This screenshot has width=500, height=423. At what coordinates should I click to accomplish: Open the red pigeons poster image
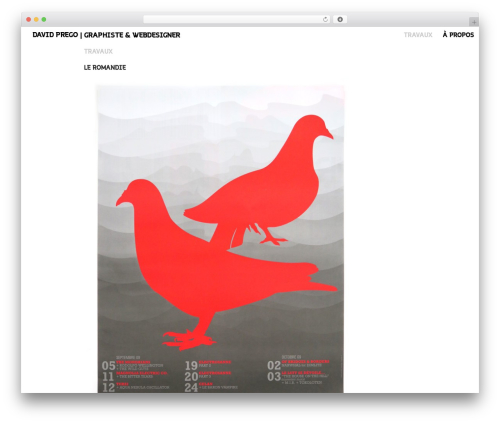(220, 239)
